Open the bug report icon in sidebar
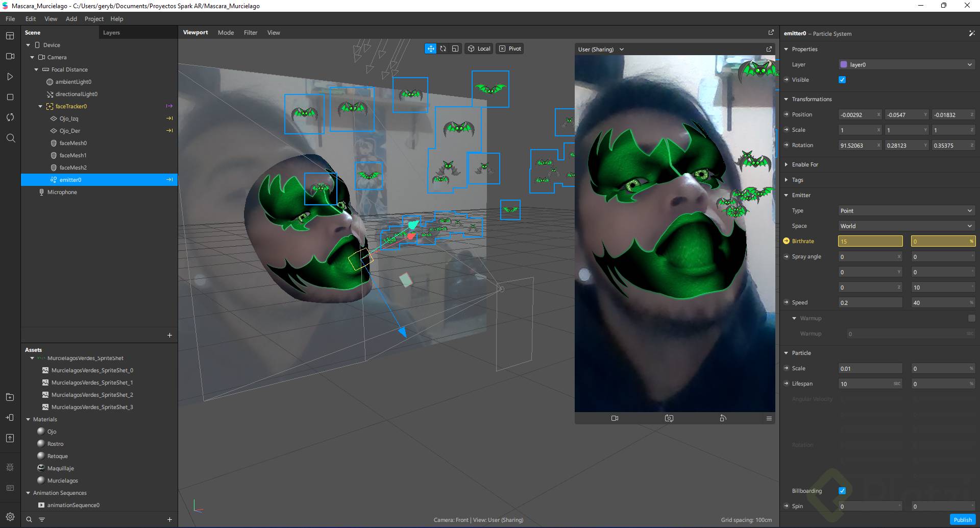Screen dimensions: 980x528 [x=10, y=467]
